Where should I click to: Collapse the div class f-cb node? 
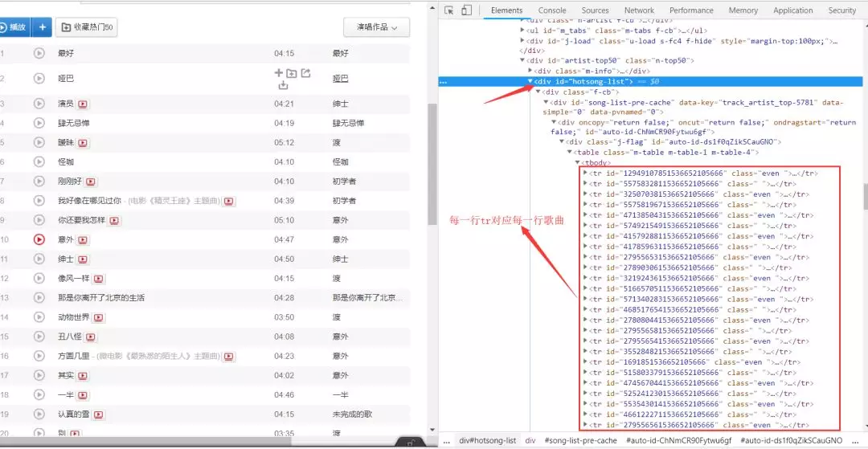[x=538, y=92]
